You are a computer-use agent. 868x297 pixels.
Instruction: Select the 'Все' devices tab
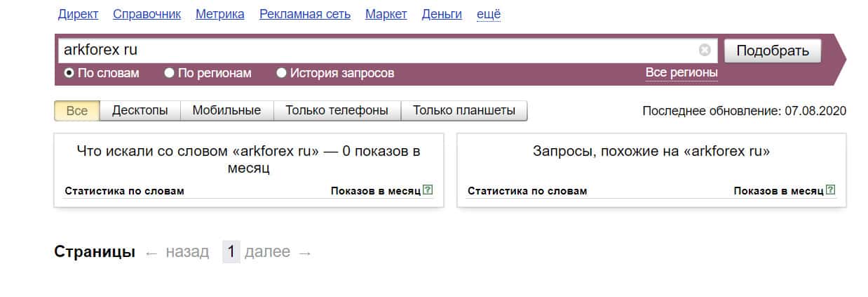click(x=77, y=111)
